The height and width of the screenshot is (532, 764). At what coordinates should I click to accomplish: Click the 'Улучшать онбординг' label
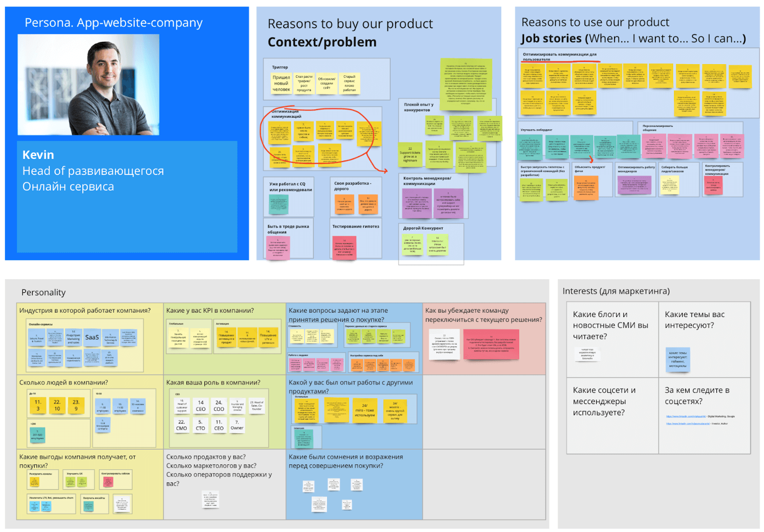(x=536, y=130)
